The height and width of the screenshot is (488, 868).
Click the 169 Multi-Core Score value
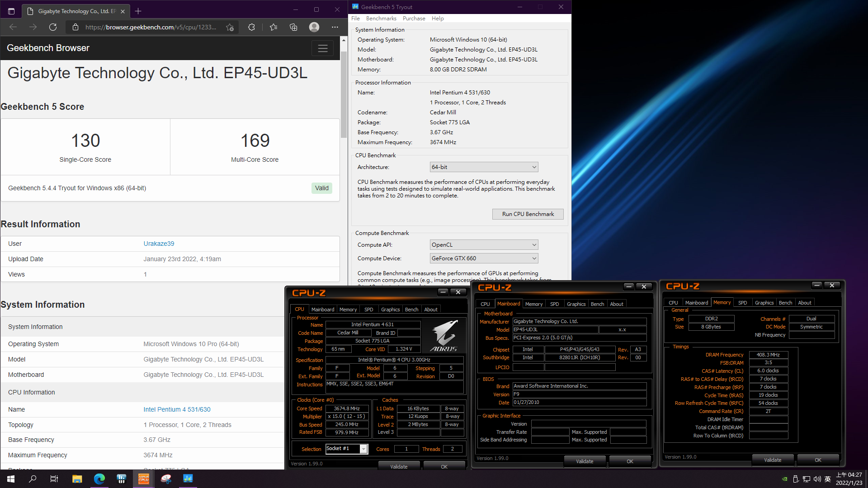coord(255,141)
